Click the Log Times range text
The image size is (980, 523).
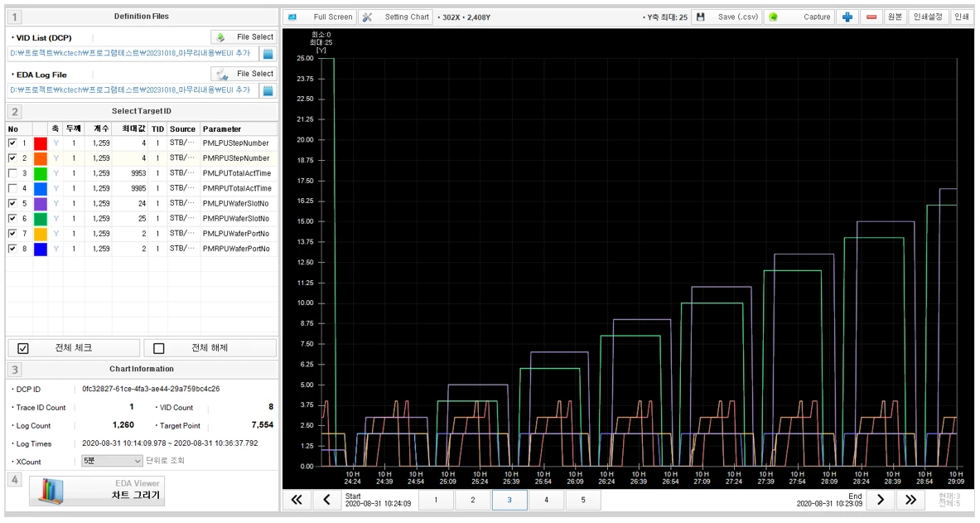pyautogui.click(x=170, y=443)
